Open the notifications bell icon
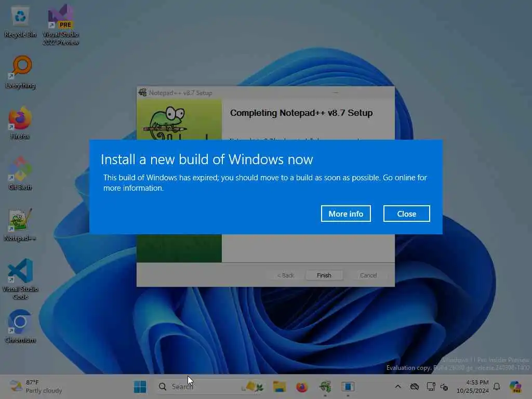The image size is (532, 399). tap(497, 387)
